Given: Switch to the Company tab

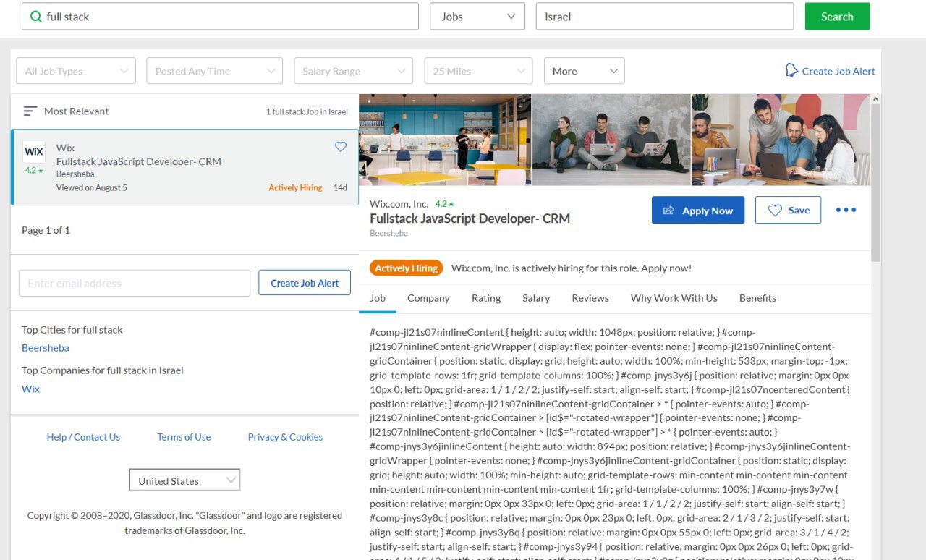Looking at the screenshot, I should click(428, 298).
